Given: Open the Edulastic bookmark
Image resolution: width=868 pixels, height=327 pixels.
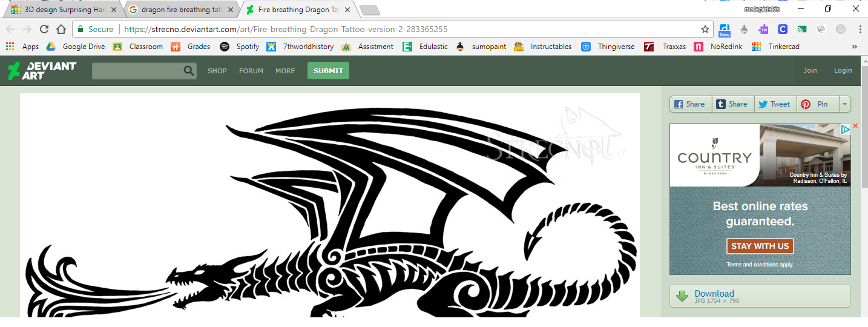Looking at the screenshot, I should (426, 47).
